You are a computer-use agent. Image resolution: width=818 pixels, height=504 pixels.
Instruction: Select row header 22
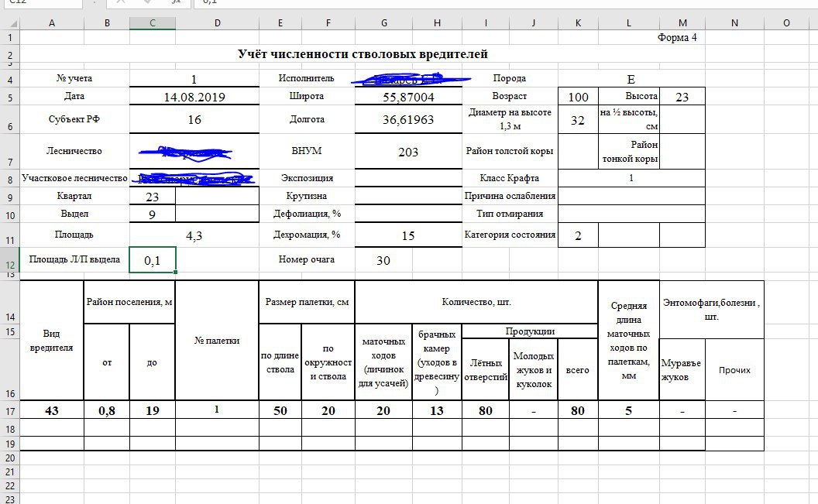pos(10,485)
